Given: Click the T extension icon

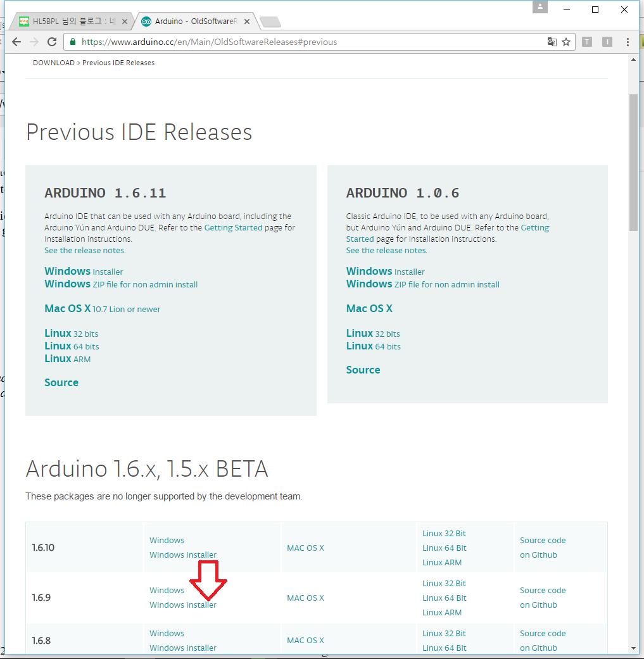Looking at the screenshot, I should pyautogui.click(x=587, y=42).
